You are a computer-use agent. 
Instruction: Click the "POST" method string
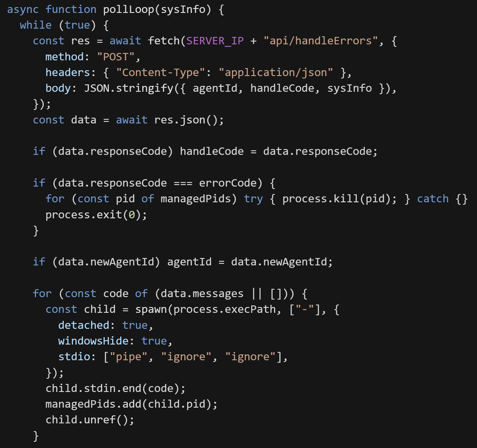pos(116,57)
